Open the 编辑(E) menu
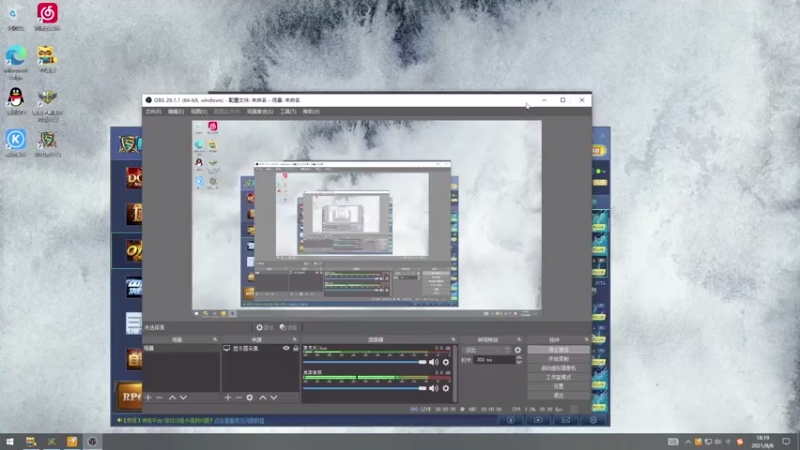Screen dimensions: 800x450 (176, 112)
